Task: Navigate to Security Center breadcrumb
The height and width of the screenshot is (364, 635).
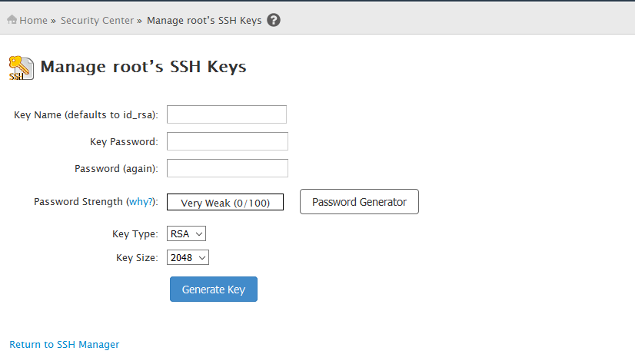Action: pos(97,21)
